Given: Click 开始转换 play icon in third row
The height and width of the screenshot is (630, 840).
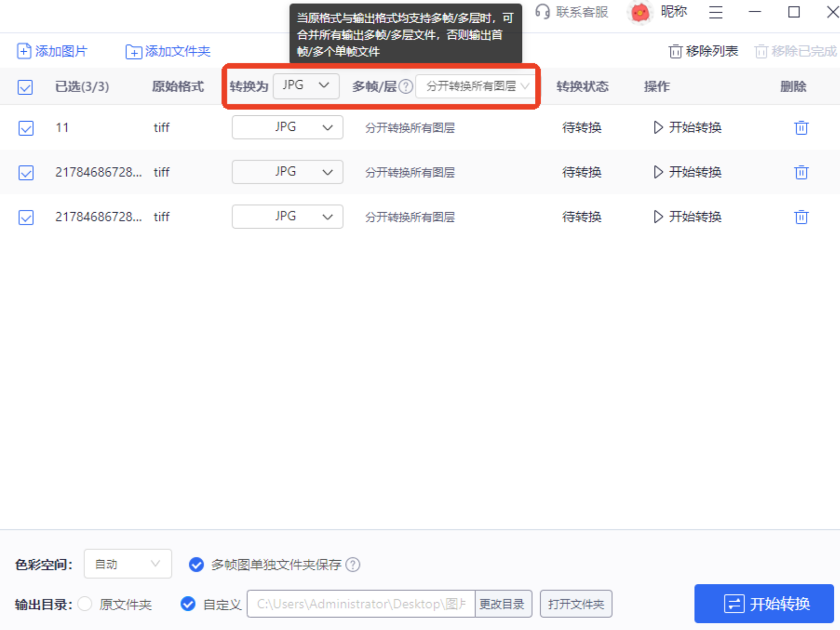Looking at the screenshot, I should (x=658, y=217).
